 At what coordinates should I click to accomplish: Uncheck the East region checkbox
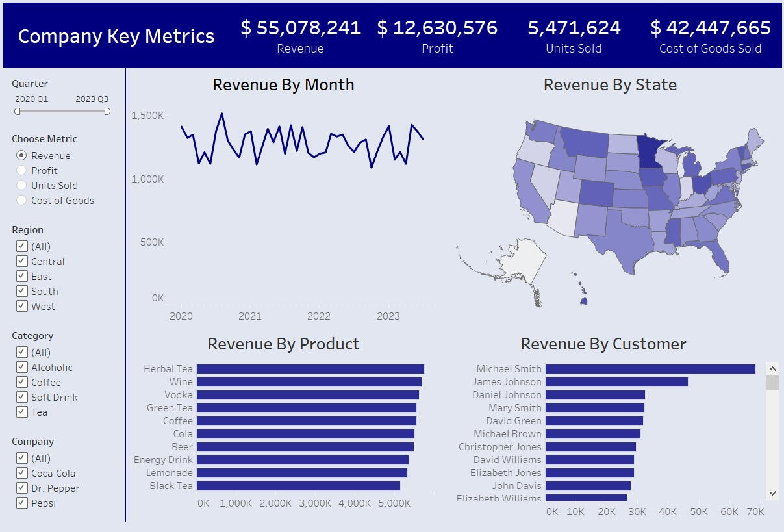(22, 276)
